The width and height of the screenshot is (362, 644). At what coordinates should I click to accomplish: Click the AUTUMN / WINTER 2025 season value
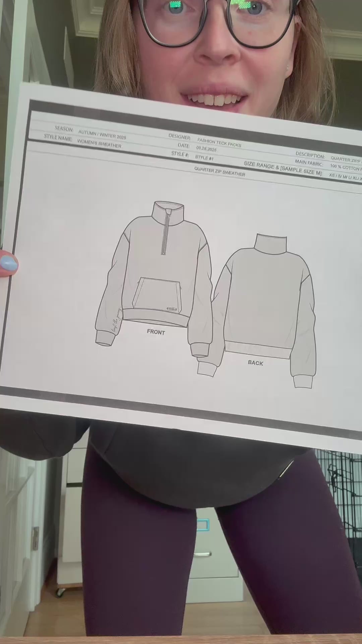(x=102, y=134)
